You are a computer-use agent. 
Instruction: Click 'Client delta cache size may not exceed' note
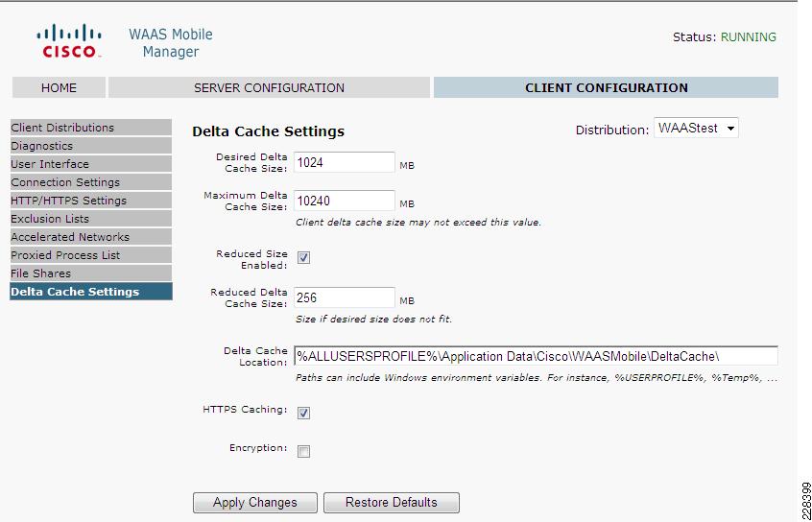tap(418, 223)
